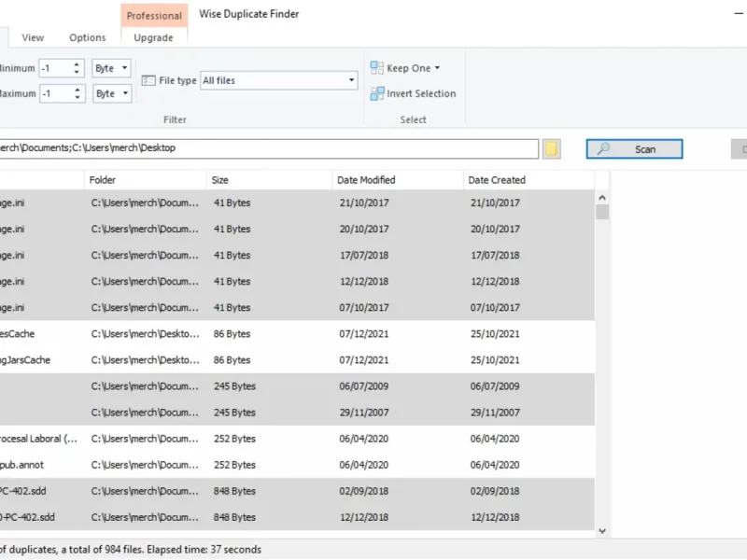Click the magnifier icon on the Scan button
The width and height of the screenshot is (747, 560).
pos(604,149)
